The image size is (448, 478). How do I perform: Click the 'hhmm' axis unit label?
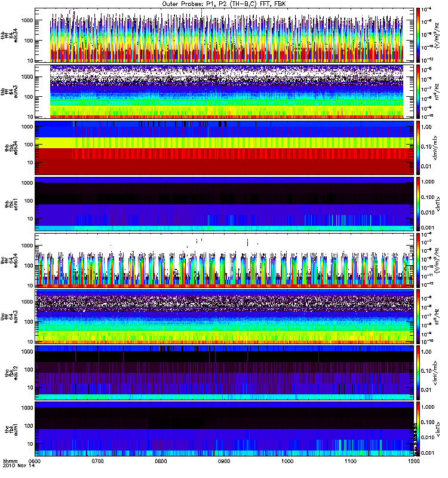[x=10, y=461]
